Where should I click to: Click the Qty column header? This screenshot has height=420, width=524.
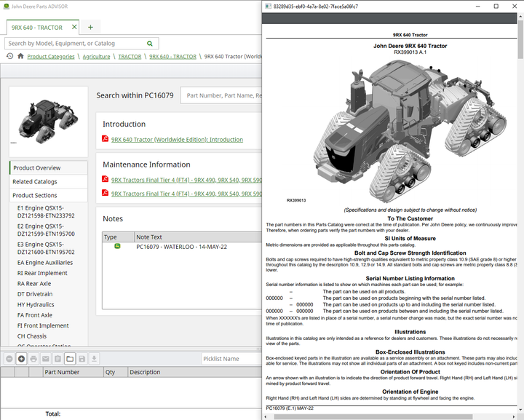116,372
